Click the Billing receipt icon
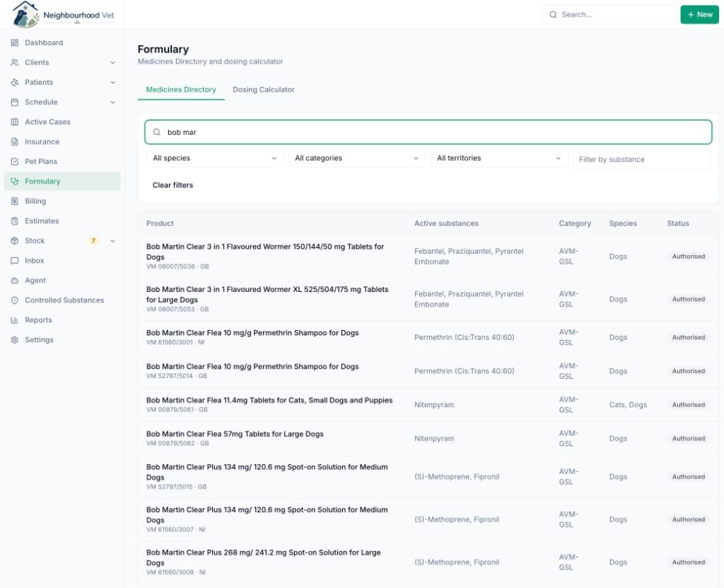This screenshot has width=724, height=588. [15, 201]
